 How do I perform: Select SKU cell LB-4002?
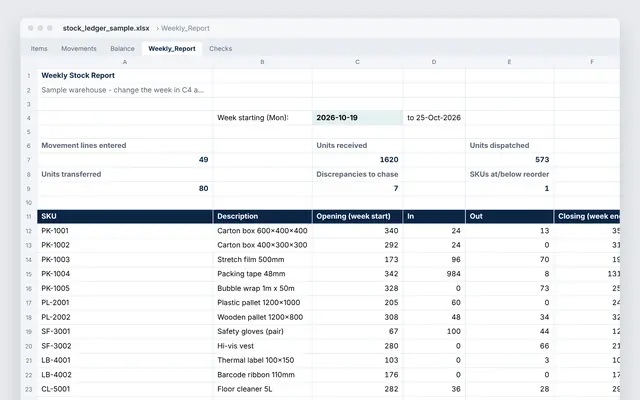coord(125,375)
